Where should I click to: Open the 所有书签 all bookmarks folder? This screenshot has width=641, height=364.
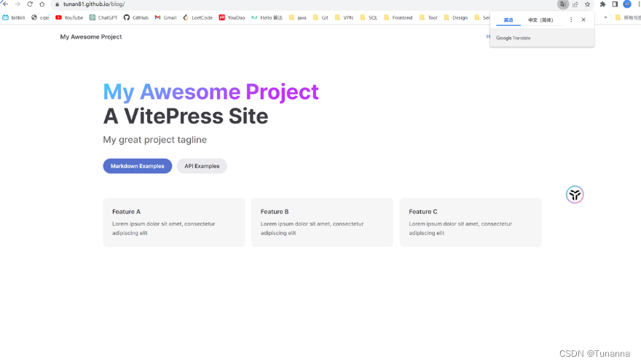point(628,17)
